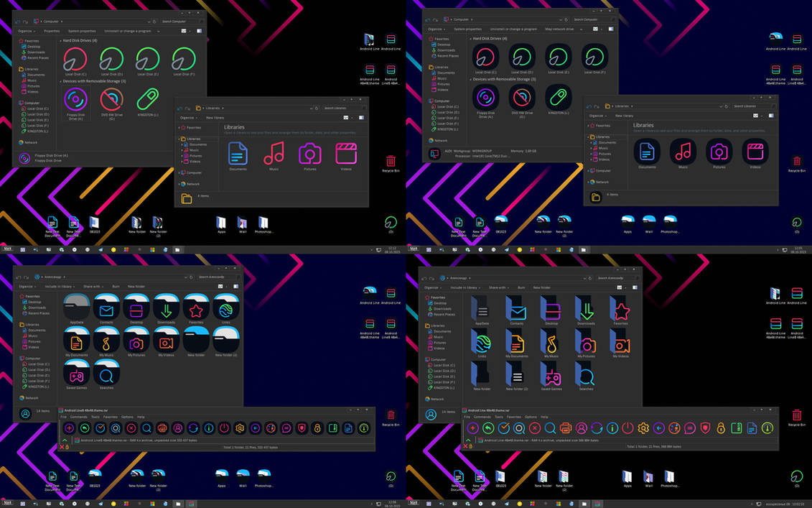Click WinRAR gear settings icon, bottom-right screenshot
The image size is (812, 508).
point(643,428)
